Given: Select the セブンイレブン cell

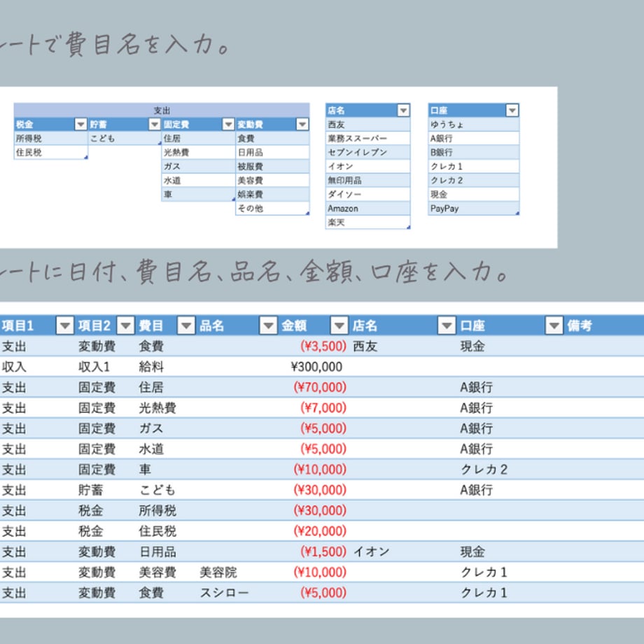Looking at the screenshot, I should (x=367, y=153).
